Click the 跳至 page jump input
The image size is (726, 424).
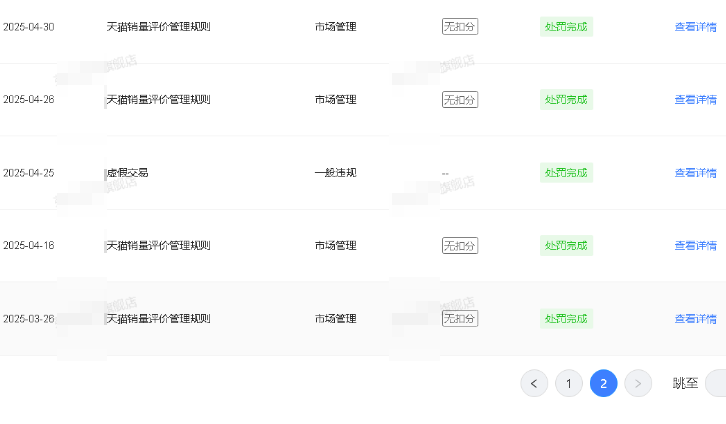pos(715,383)
